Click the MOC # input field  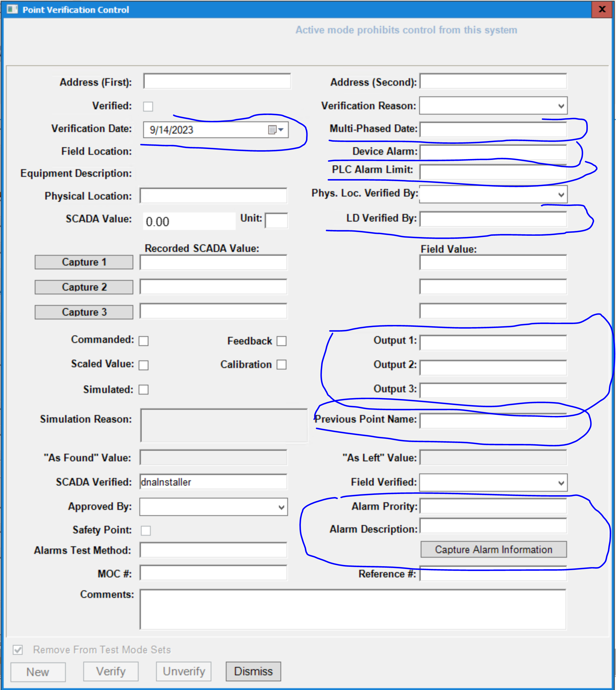click(213, 573)
